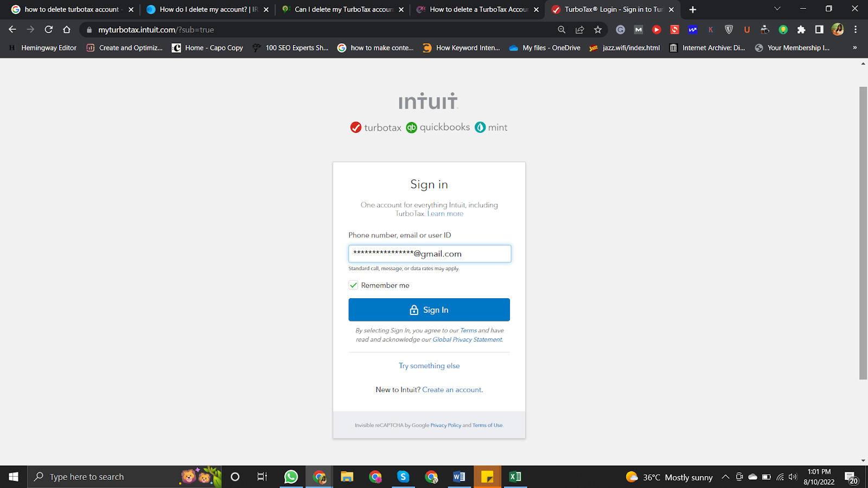Open the jazz.wifi/index.html bookmark
This screenshot has height=488, width=868.
tap(625, 48)
